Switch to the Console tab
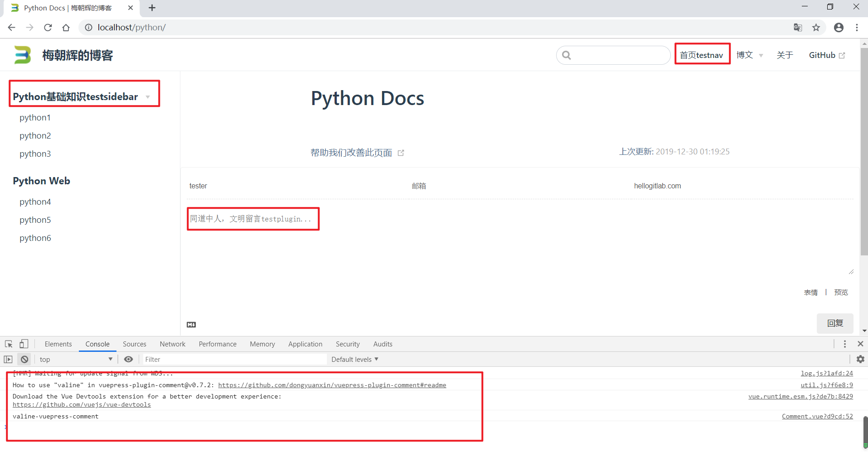Viewport: 868px width, 461px height. (97, 344)
